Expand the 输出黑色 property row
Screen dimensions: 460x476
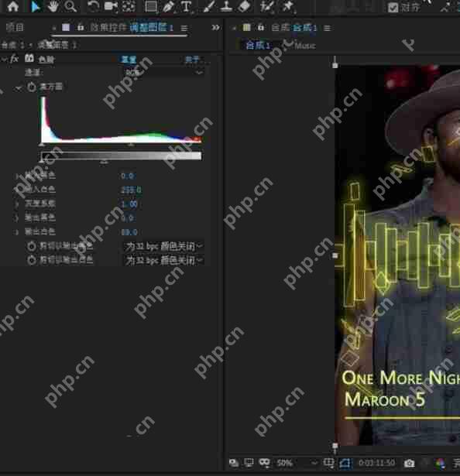pyautogui.click(x=17, y=218)
